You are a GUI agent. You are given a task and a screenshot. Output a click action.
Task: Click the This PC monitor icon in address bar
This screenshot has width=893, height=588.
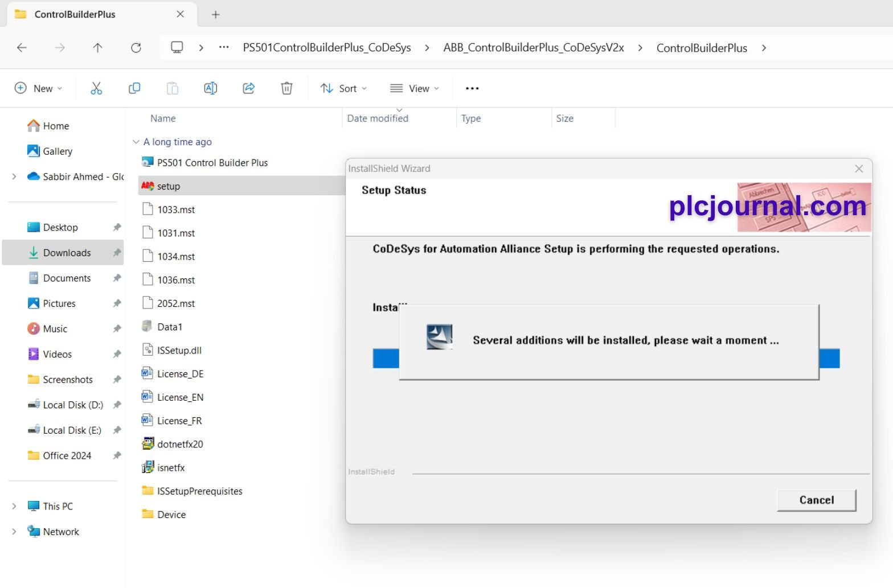click(x=177, y=48)
